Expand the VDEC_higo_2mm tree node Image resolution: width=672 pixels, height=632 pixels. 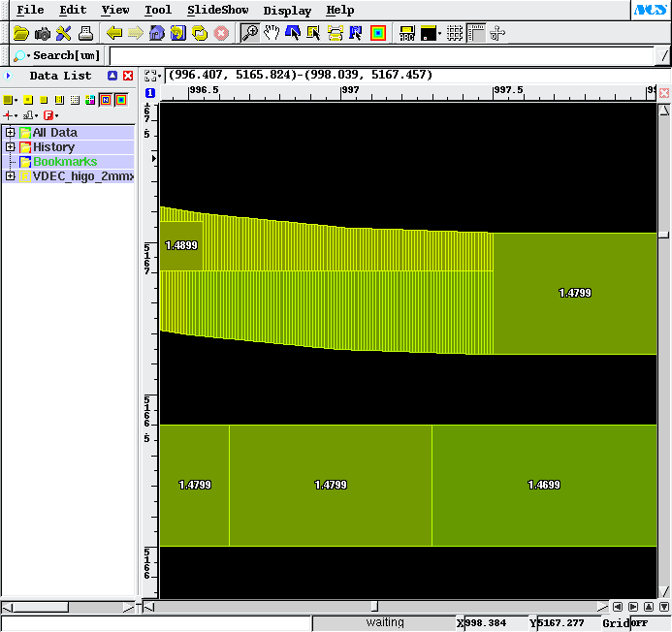point(10,176)
